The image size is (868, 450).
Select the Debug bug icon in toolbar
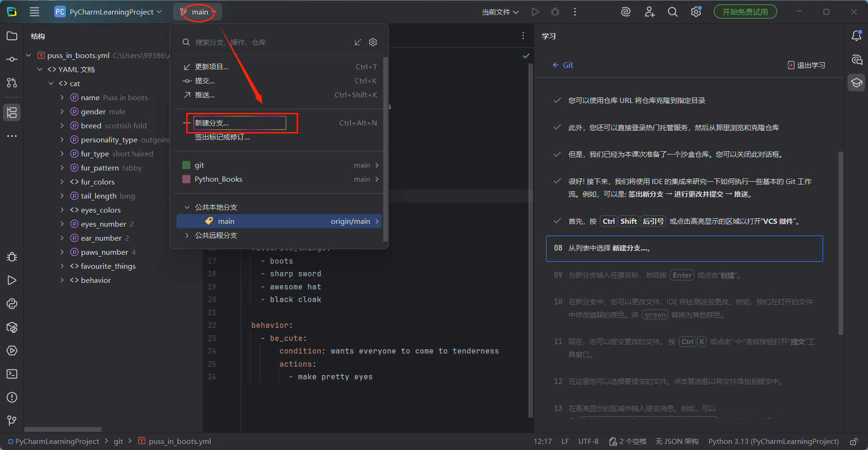(555, 12)
